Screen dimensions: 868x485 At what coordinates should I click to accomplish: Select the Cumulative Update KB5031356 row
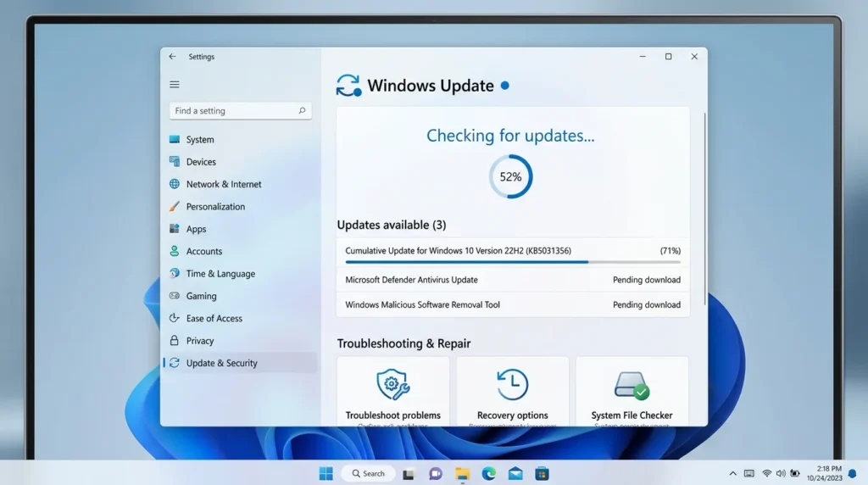pos(513,252)
